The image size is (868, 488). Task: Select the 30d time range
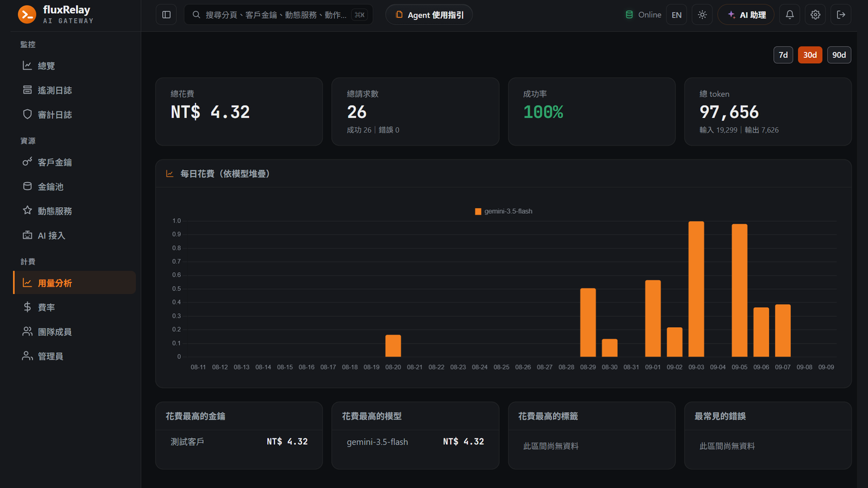[810, 55]
